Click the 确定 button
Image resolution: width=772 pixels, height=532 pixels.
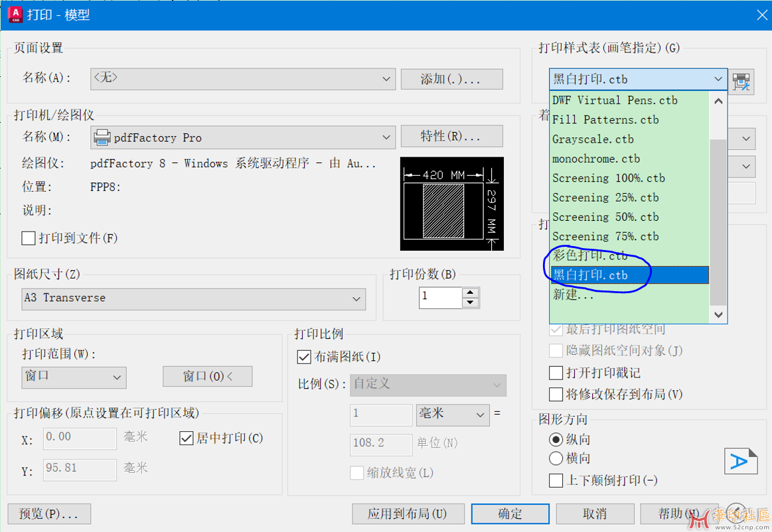[510, 514]
